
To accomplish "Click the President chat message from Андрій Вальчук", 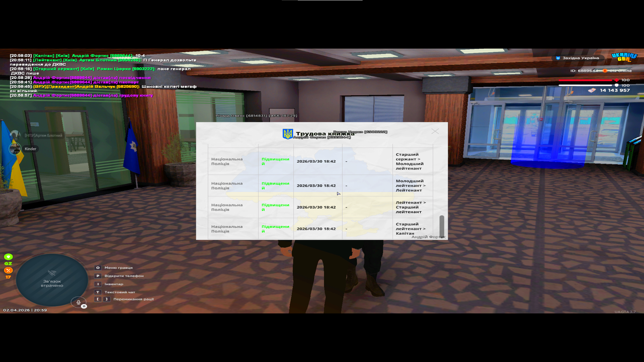I will point(103,88).
